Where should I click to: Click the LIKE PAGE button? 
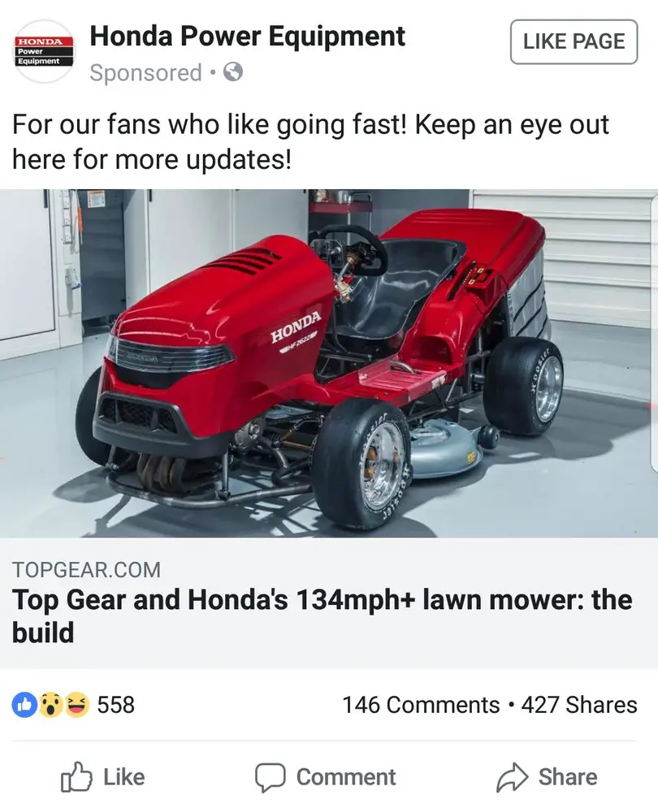click(x=574, y=42)
